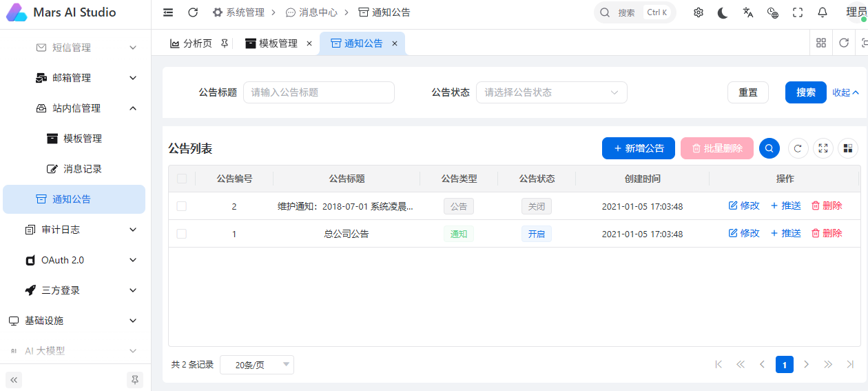Enter fullscreen via header icon
This screenshot has height=391, width=868.
click(x=798, y=12)
